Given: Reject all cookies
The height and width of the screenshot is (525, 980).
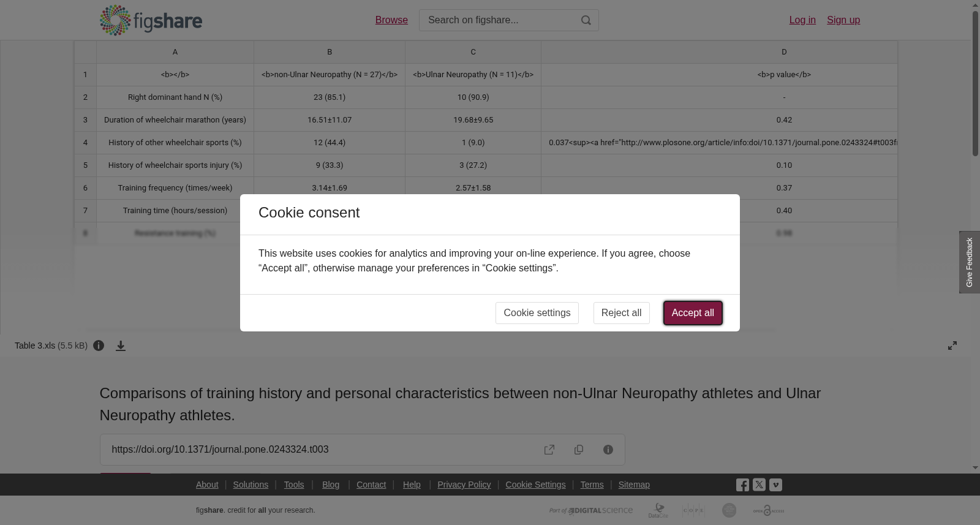Looking at the screenshot, I should coord(621,313).
